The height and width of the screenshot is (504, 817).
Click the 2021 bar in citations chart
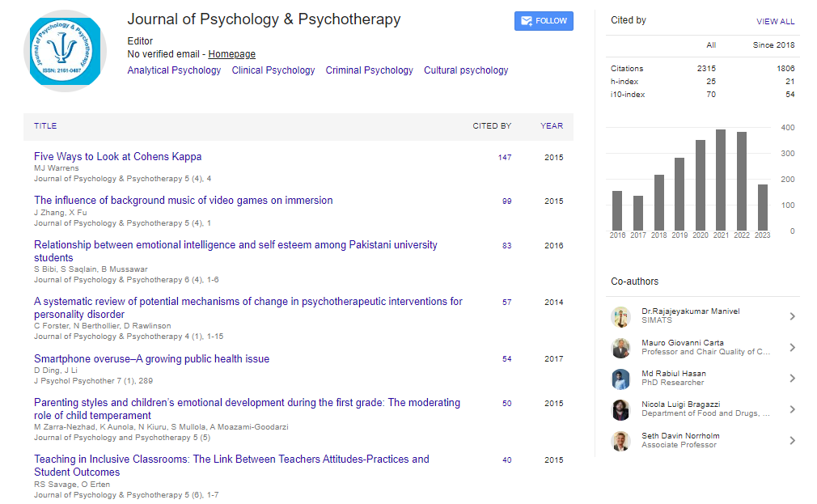point(720,180)
